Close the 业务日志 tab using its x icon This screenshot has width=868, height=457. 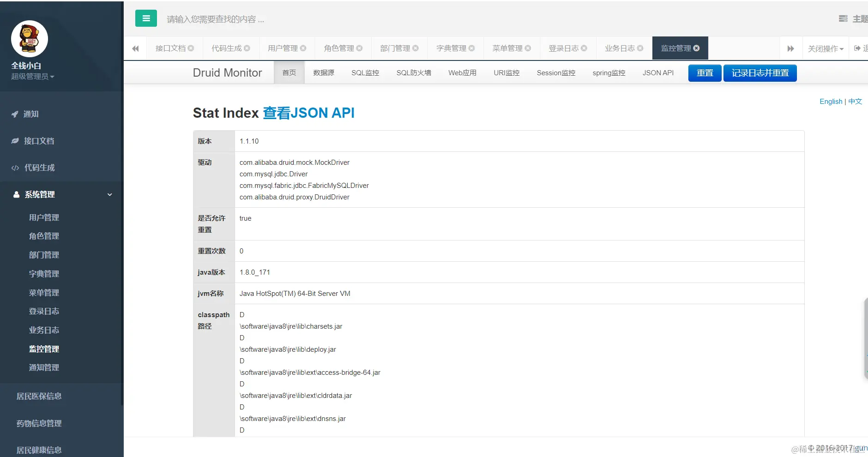pyautogui.click(x=640, y=48)
